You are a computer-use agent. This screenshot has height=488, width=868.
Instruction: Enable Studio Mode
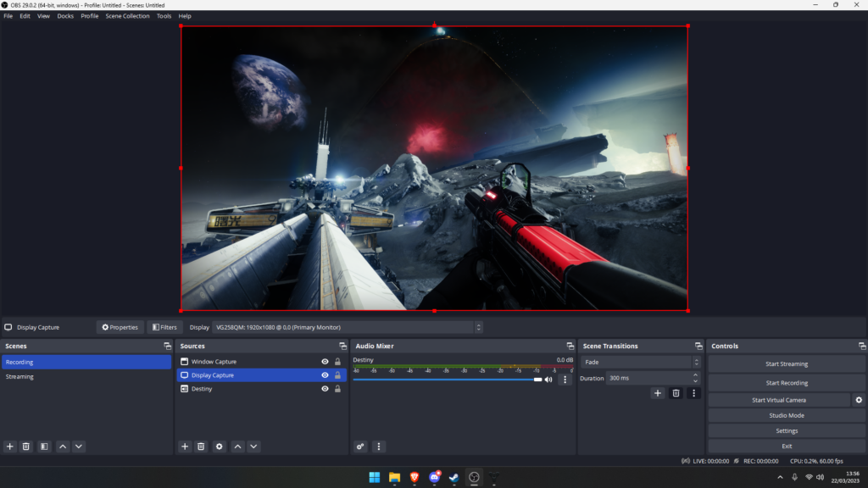tap(787, 415)
